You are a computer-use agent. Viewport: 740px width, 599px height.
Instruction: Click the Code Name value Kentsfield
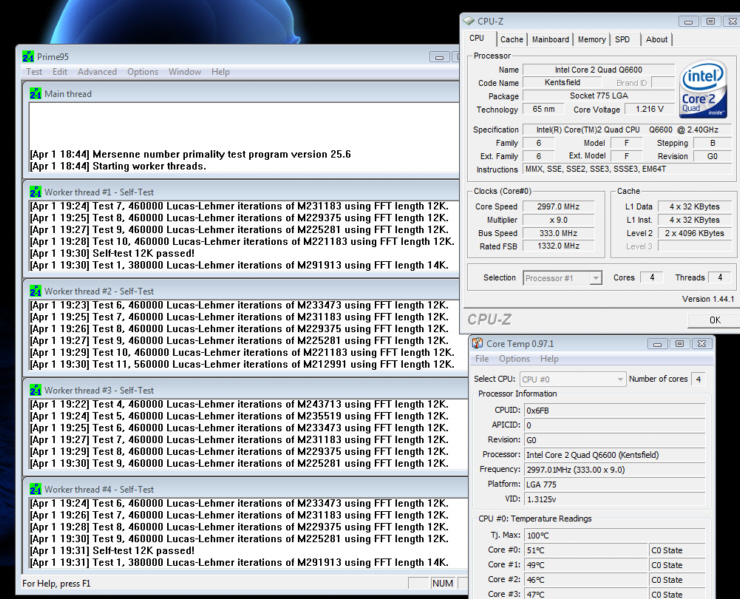562,83
